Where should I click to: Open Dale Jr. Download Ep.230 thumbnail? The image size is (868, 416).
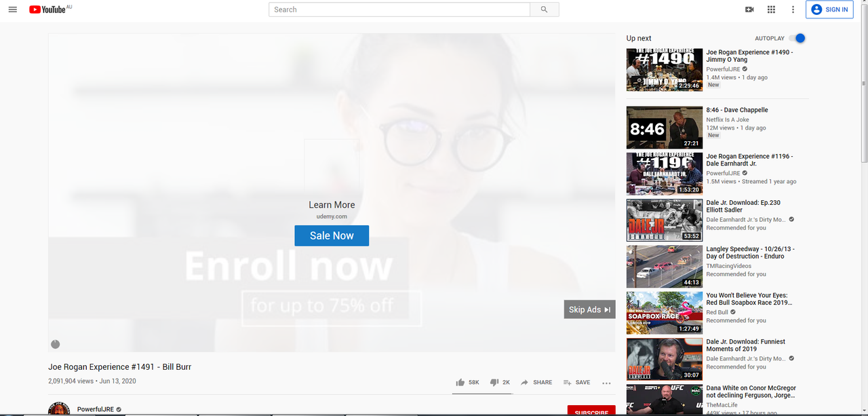click(x=664, y=220)
